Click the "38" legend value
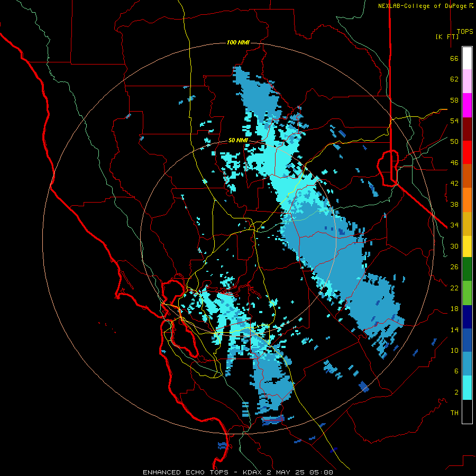Image resolution: width=476 pixels, height=476 pixels. [x=454, y=204]
